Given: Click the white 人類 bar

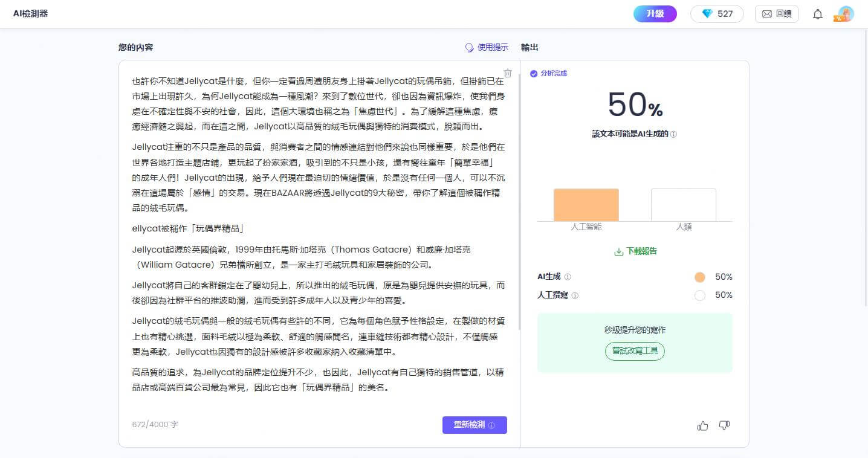Looking at the screenshot, I should [684, 205].
